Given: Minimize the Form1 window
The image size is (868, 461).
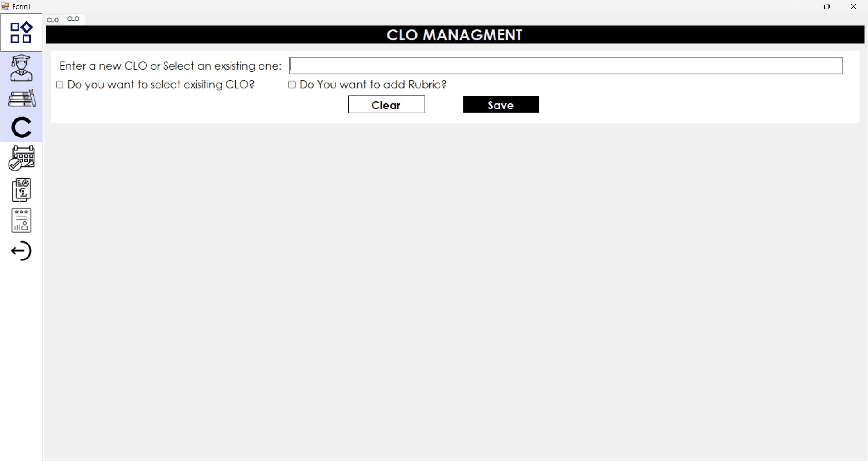Looking at the screenshot, I should click(801, 6).
